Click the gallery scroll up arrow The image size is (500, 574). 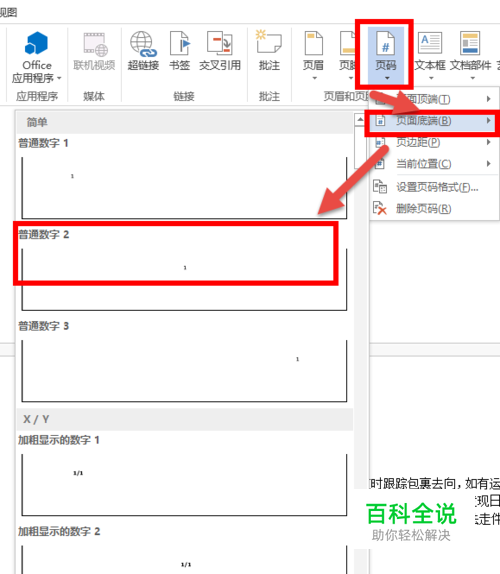[x=359, y=120]
